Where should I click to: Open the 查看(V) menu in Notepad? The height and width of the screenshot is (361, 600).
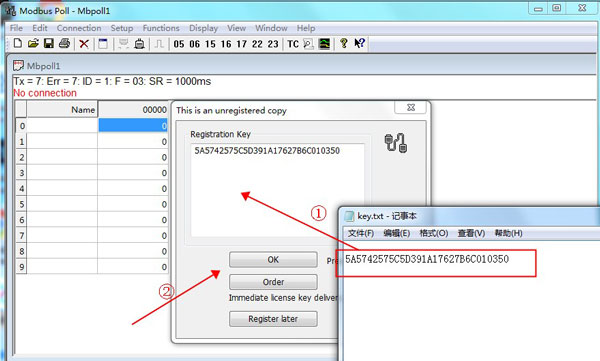(x=471, y=233)
